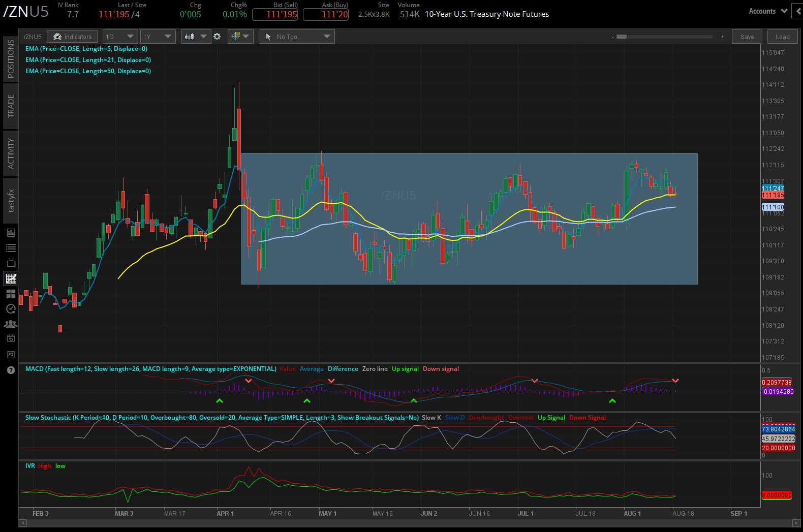This screenshot has height=532, width=803.
Task: Open the follow traders people icon
Action: (11, 324)
